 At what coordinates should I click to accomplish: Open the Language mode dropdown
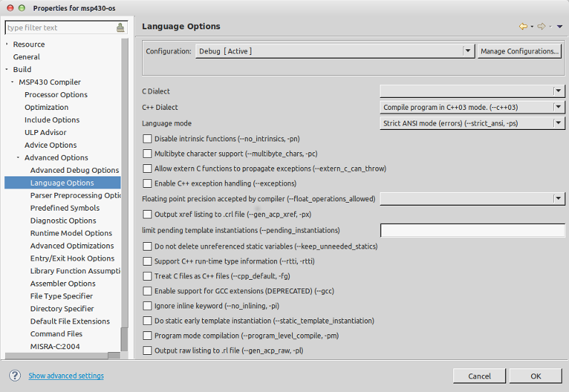(x=472, y=123)
